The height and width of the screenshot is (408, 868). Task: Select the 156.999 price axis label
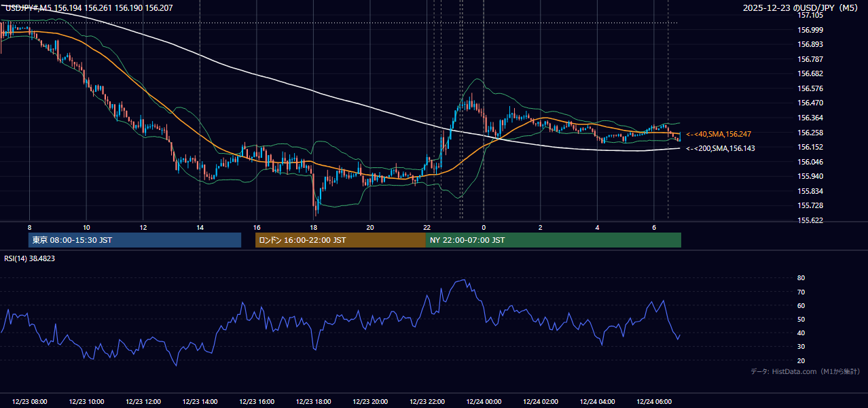[x=810, y=30]
